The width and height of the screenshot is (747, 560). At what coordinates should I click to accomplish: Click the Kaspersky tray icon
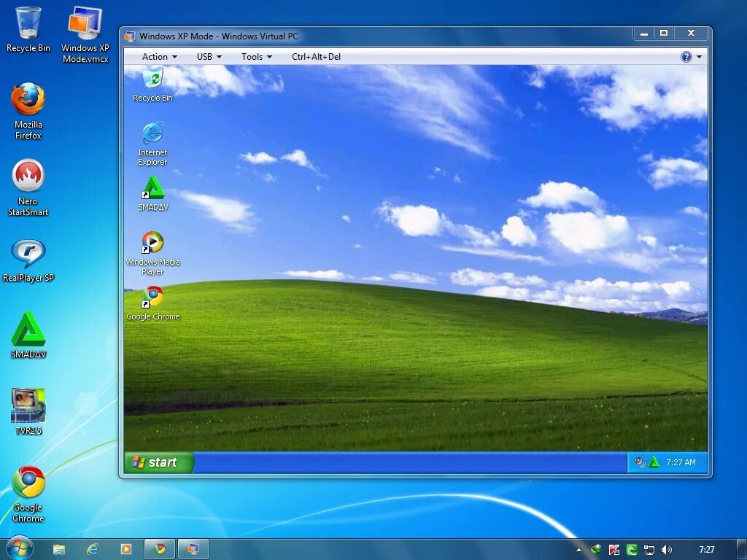614,550
